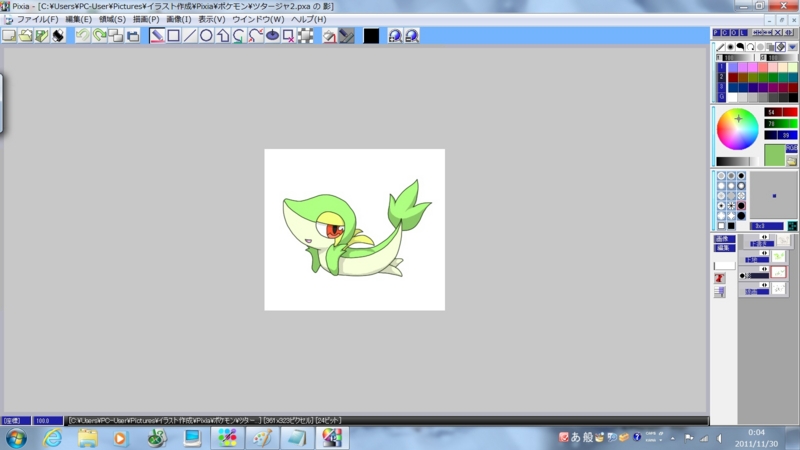Open the 表示(V) menu

[x=212, y=19]
